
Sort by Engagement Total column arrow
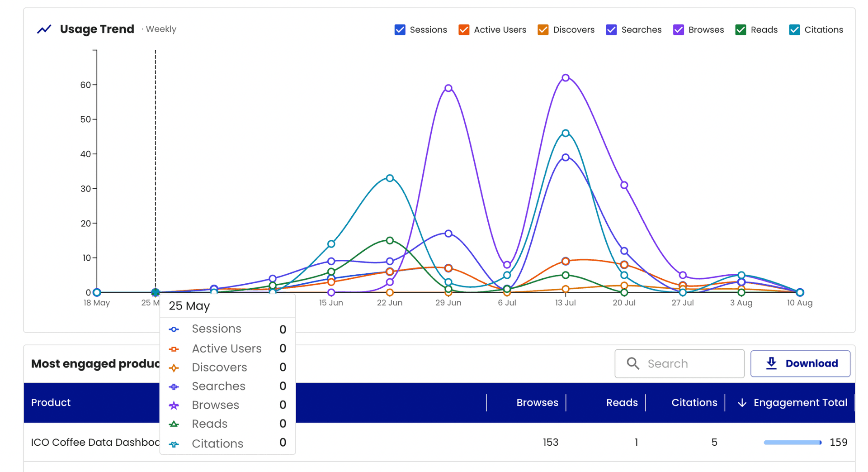[x=742, y=403]
